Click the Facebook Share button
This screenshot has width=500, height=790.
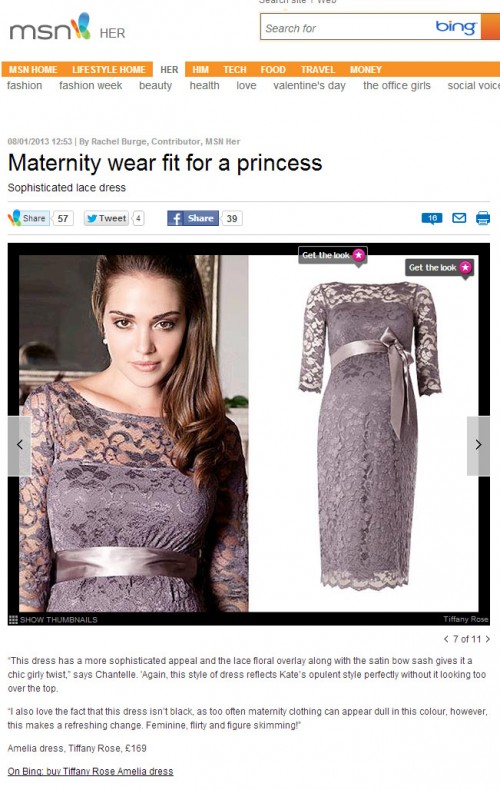(193, 218)
